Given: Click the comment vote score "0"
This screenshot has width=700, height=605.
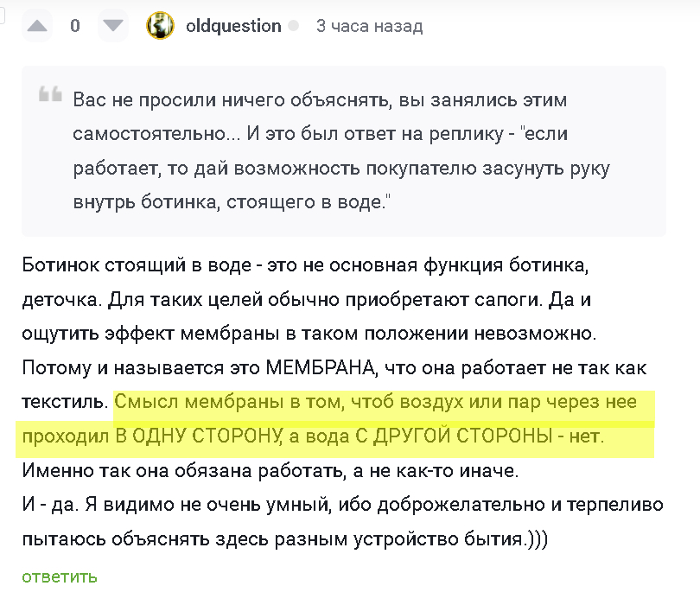Looking at the screenshot, I should (x=75, y=26).
